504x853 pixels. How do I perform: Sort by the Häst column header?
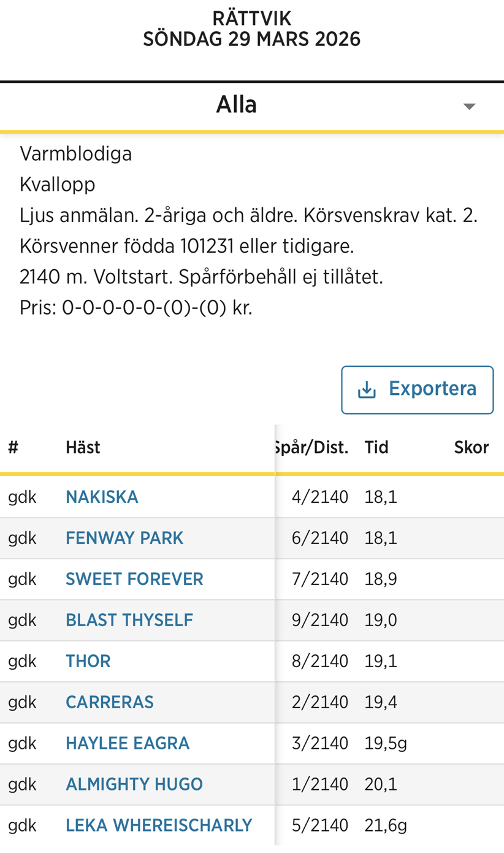pyautogui.click(x=83, y=448)
